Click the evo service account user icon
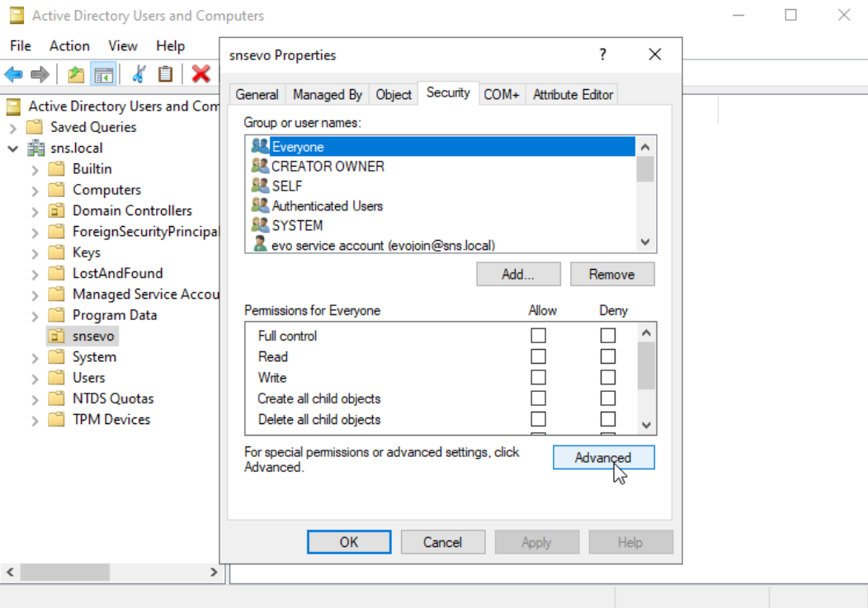This screenshot has width=868, height=608. 260,243
